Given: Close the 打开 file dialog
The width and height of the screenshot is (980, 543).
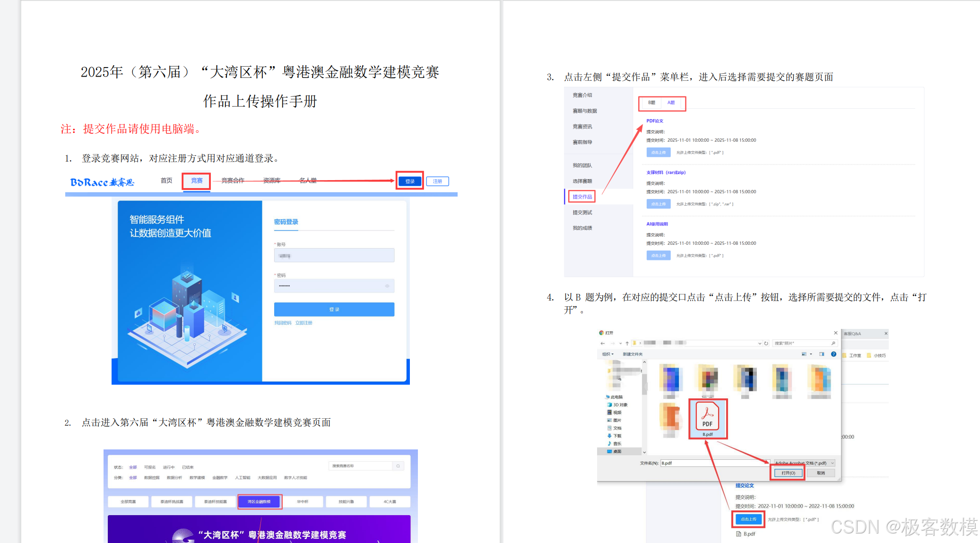Looking at the screenshot, I should pos(835,333).
